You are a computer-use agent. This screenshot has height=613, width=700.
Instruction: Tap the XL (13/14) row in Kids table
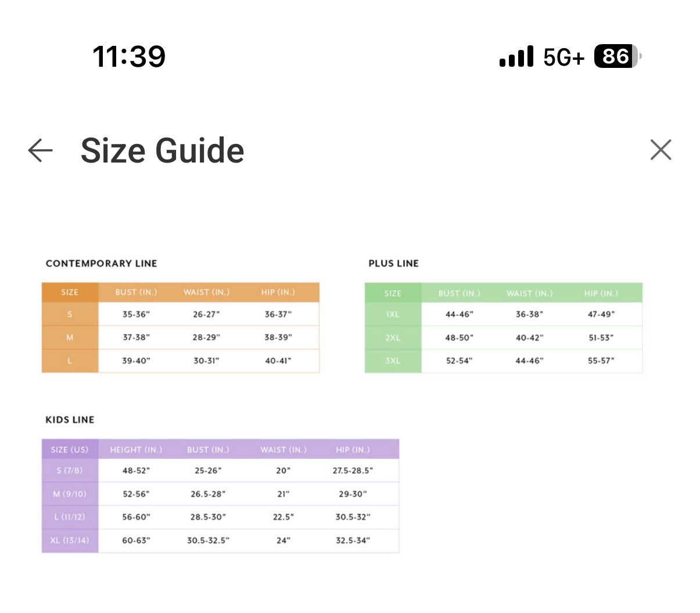point(220,540)
